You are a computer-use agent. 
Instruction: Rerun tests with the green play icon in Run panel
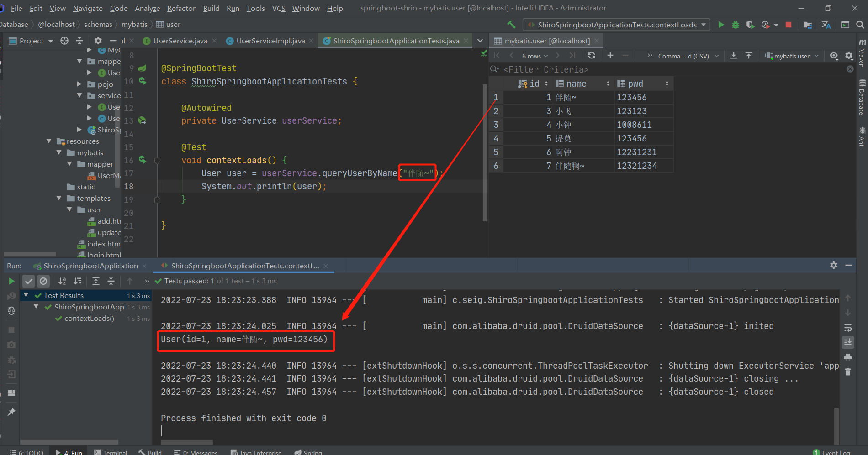(x=11, y=281)
